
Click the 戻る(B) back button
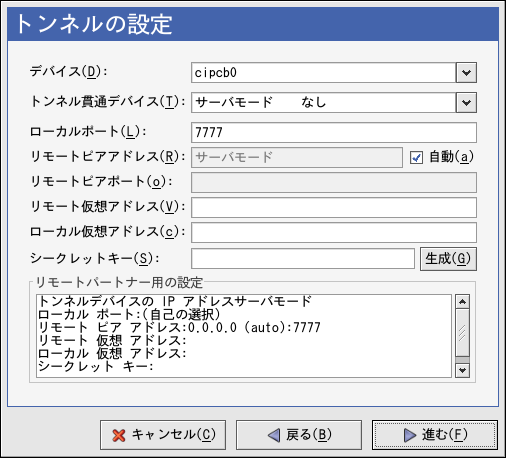point(299,435)
